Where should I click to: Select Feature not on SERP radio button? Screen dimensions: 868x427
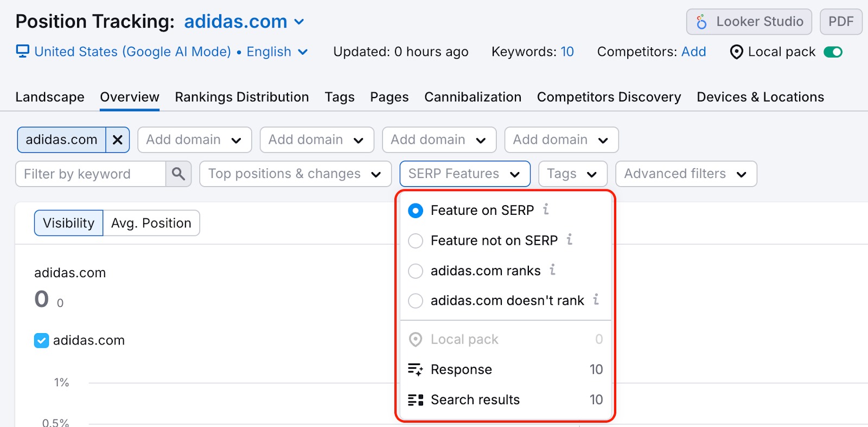point(416,240)
